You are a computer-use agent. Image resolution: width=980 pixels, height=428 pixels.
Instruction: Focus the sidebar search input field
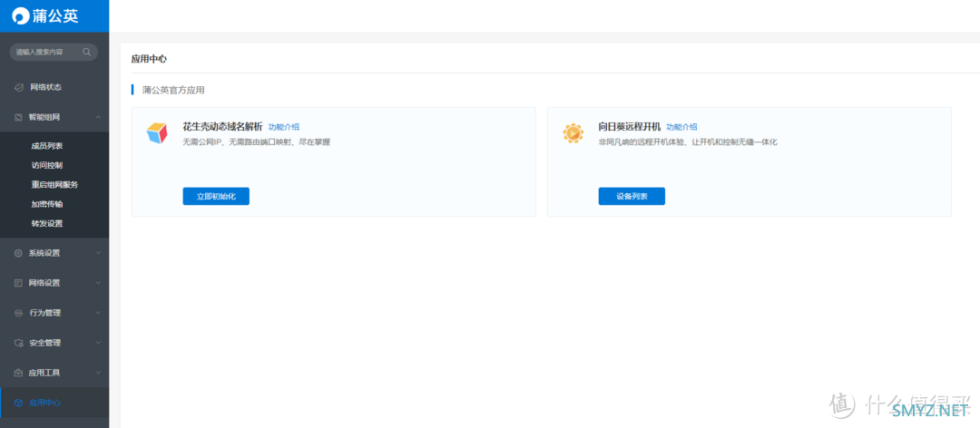click(54, 52)
